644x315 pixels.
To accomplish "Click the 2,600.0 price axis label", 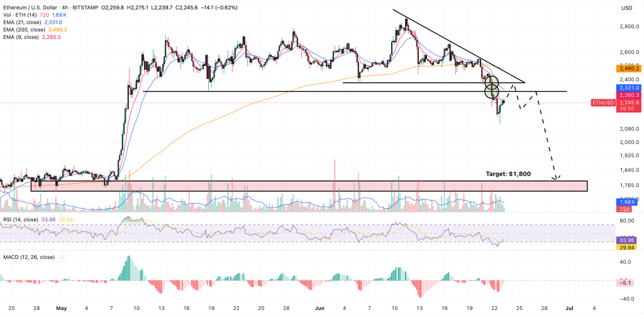I will [x=628, y=52].
